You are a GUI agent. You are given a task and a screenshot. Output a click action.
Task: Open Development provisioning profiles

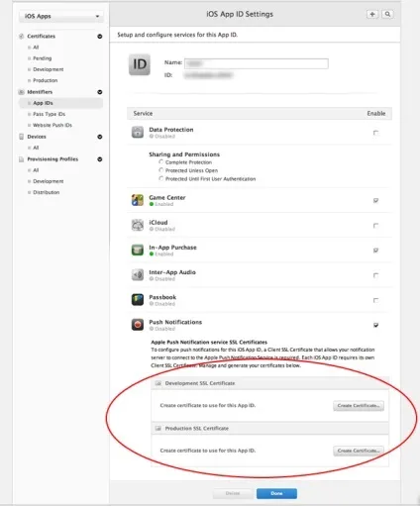49,181
